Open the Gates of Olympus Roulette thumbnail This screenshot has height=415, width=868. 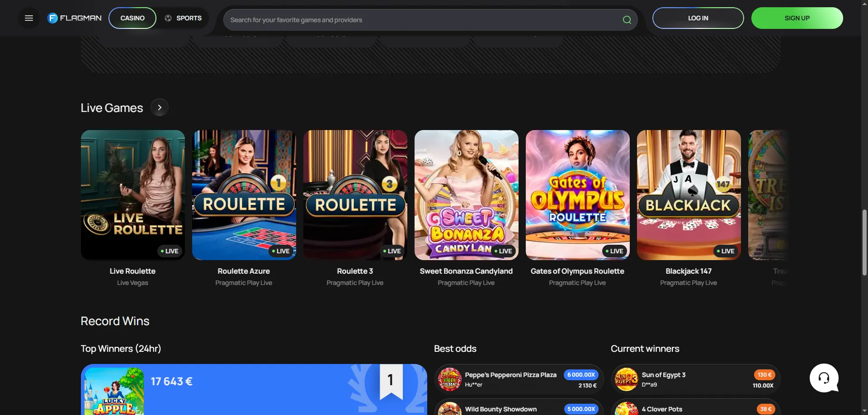(x=578, y=195)
